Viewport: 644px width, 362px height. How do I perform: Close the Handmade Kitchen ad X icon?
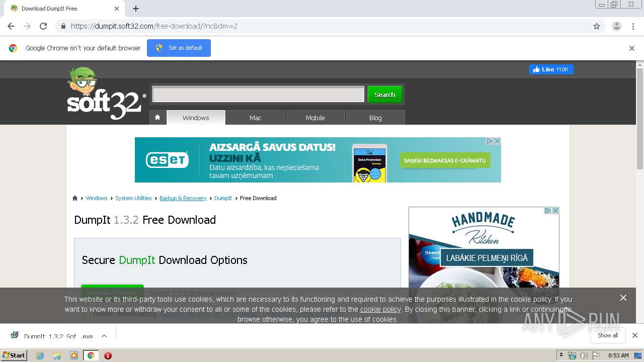(x=555, y=211)
